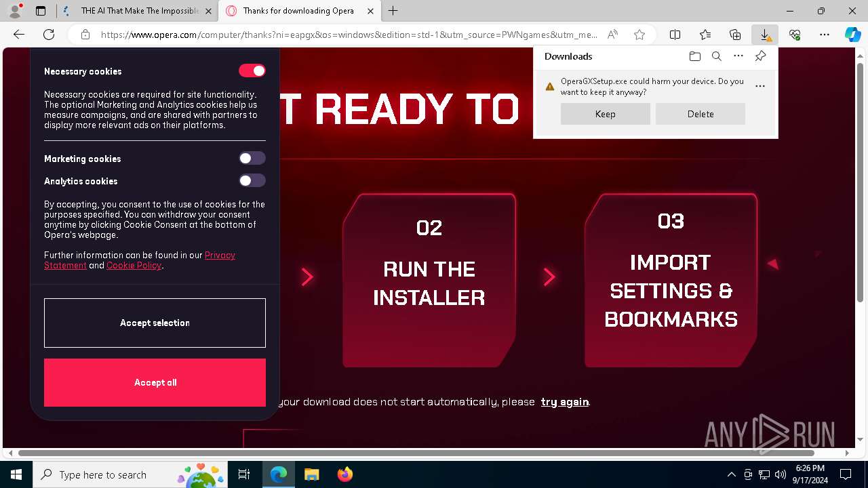This screenshot has width=868, height=488.
Task: Click the 02 Run the Installer card
Action: (429, 280)
